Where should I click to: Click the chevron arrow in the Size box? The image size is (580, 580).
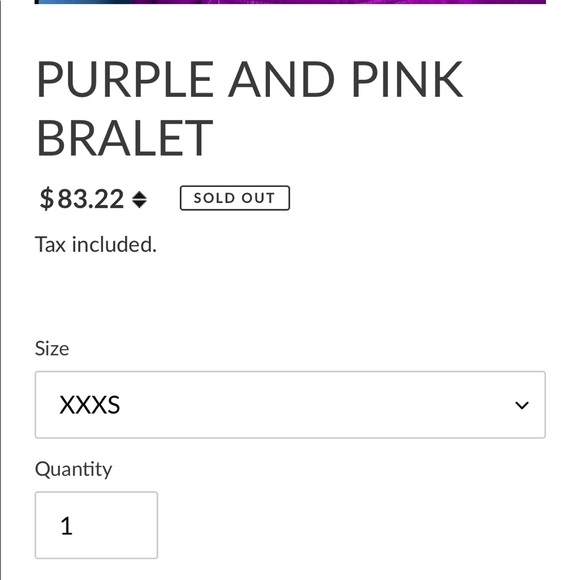tap(522, 405)
